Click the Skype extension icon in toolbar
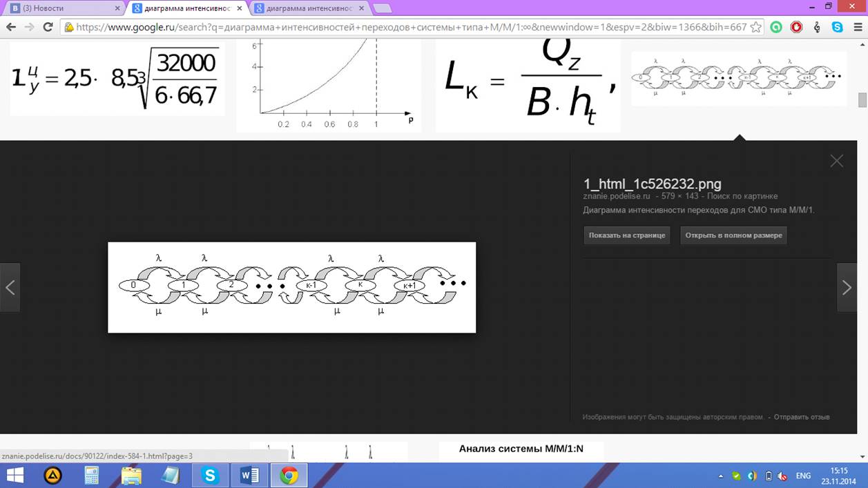Screen dimensions: 868x488 (x=837, y=27)
